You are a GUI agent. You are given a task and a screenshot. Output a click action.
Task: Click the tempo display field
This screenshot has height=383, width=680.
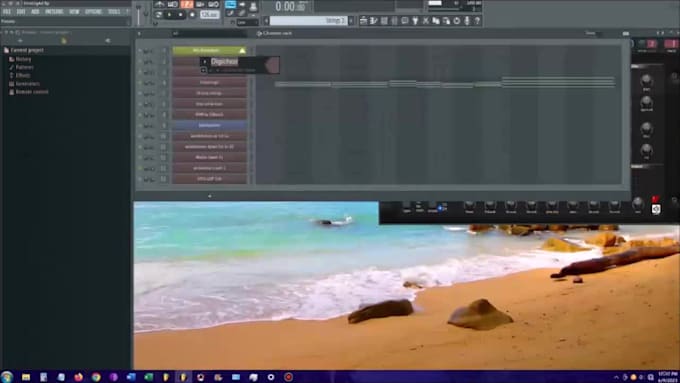pyautogui.click(x=209, y=15)
